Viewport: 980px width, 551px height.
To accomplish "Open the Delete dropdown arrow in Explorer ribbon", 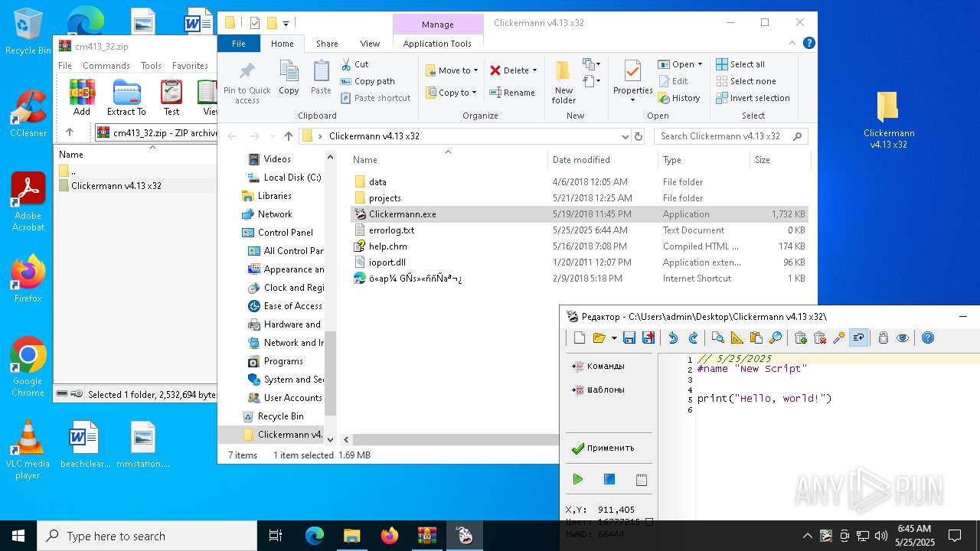I will (x=534, y=70).
